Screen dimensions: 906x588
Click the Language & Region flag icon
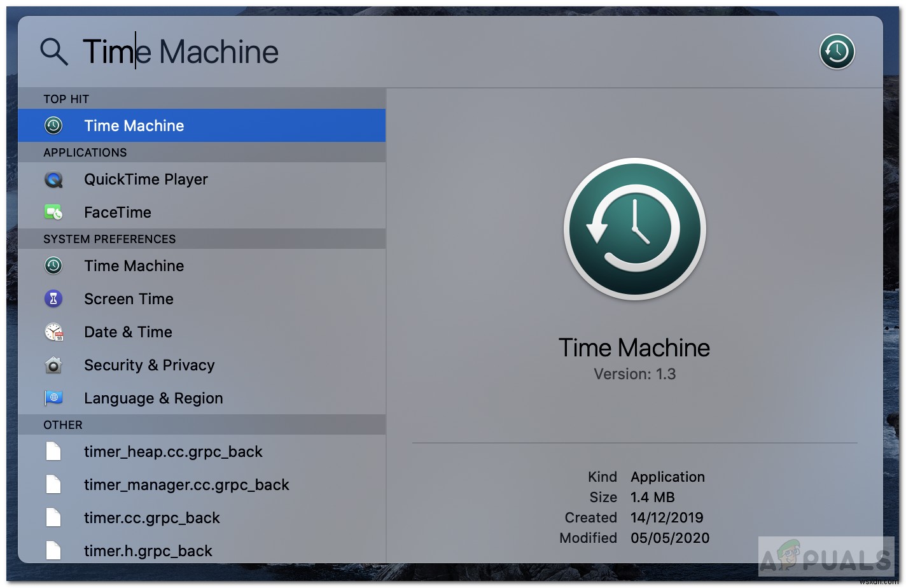[x=53, y=398]
